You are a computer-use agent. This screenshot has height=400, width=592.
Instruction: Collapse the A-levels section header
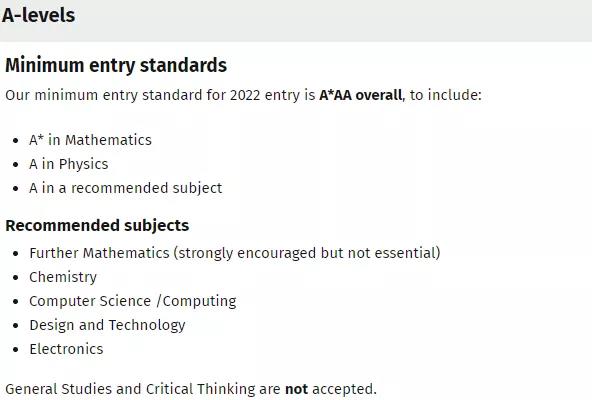(296, 20)
